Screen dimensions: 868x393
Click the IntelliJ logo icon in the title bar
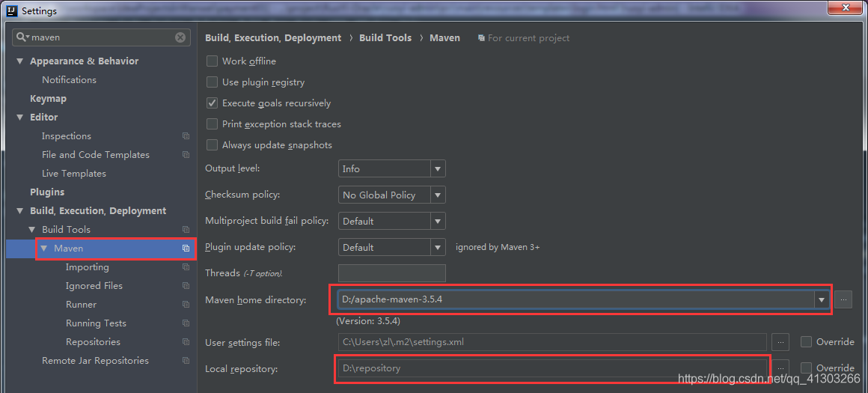coord(12,10)
